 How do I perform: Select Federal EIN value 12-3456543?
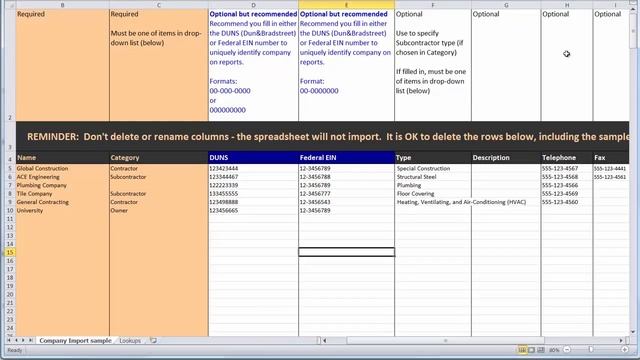click(x=347, y=202)
